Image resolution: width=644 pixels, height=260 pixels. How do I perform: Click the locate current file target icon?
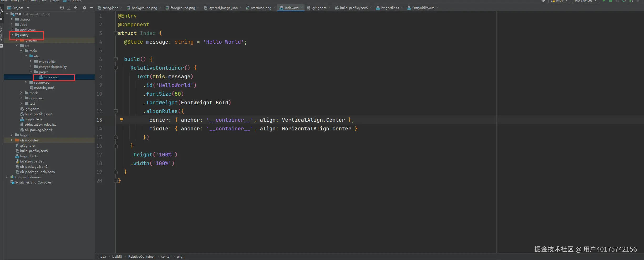click(x=62, y=8)
